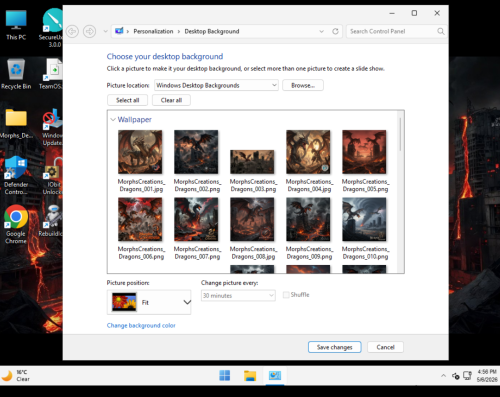The width and height of the screenshot is (500, 397).
Task: Click the Browse... button
Action: click(303, 85)
